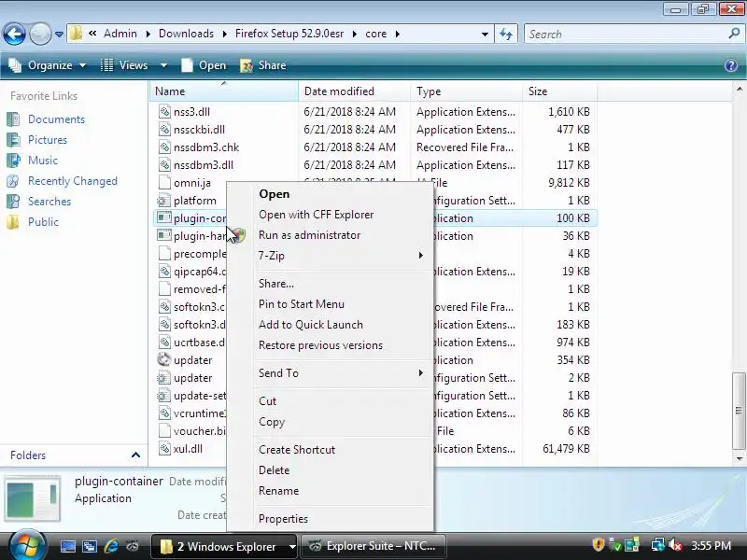This screenshot has width=747, height=560.
Task: Click the file list vertical scrollbar thumb
Action: point(739,411)
